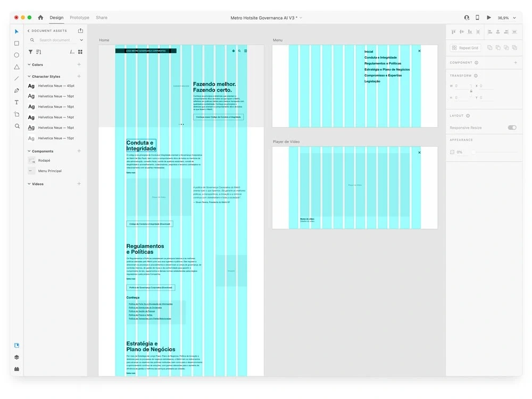
Task: Select the Player de Vídeo artboard title
Action: (286, 142)
